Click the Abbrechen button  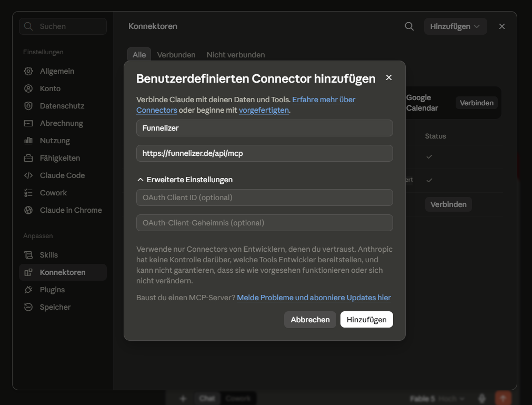click(310, 320)
